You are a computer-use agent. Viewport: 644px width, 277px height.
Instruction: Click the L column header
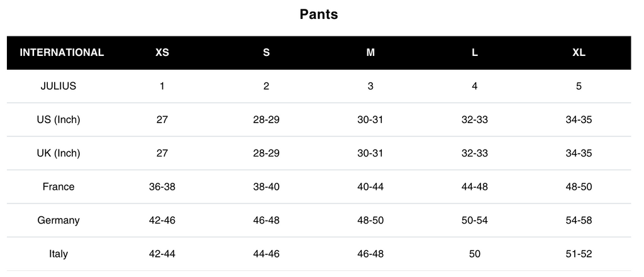click(474, 53)
